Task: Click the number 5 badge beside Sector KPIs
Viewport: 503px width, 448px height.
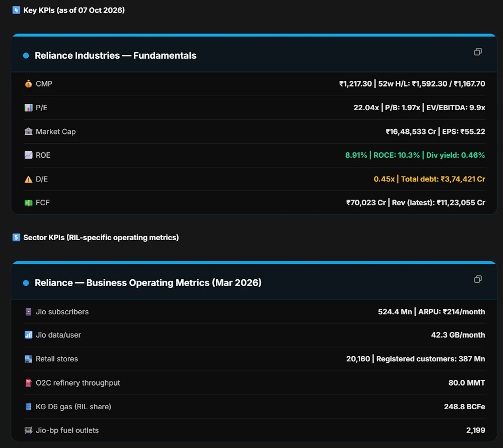Action: point(16,237)
